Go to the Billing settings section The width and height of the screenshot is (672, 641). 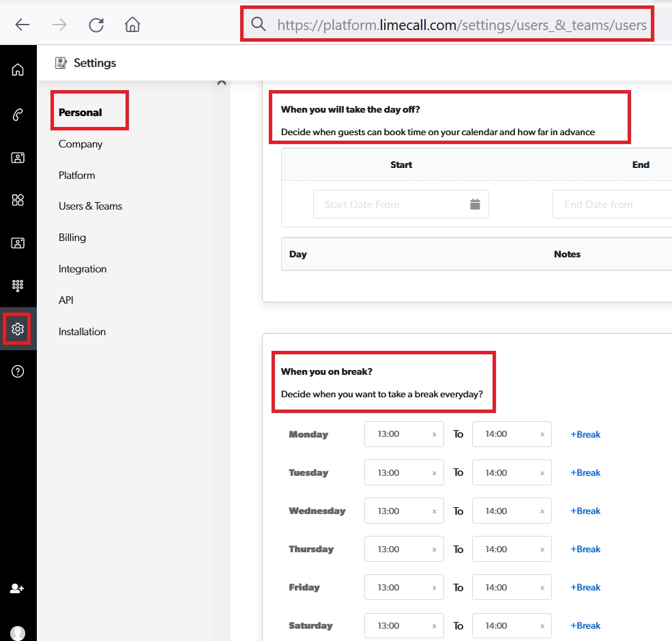tap(72, 238)
